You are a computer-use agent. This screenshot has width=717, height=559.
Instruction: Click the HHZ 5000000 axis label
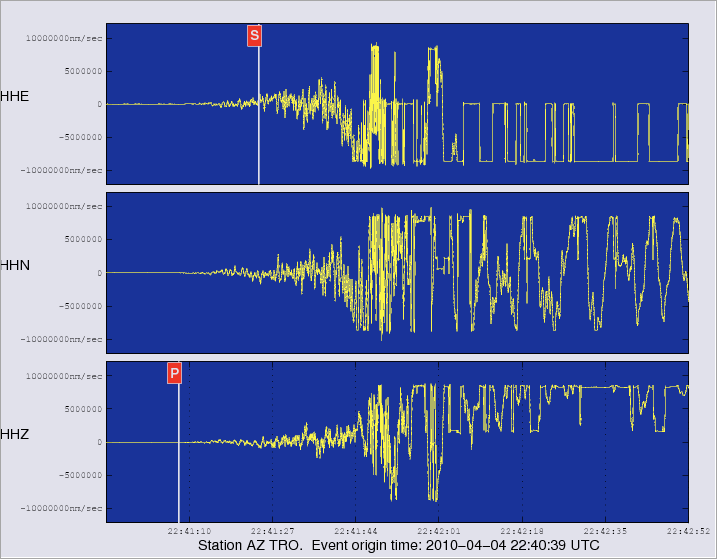click(x=84, y=409)
